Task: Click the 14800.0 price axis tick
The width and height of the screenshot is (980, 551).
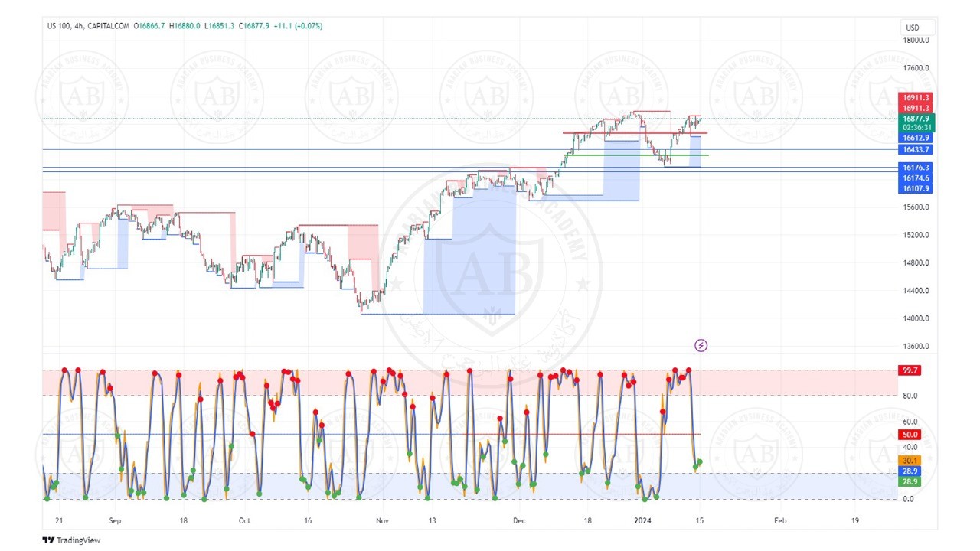Action: 916,263
